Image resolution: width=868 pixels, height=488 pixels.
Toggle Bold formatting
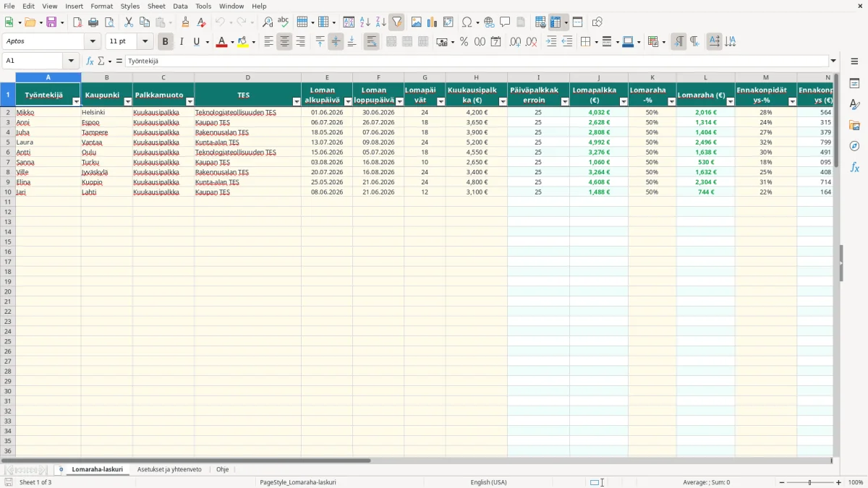pos(165,42)
